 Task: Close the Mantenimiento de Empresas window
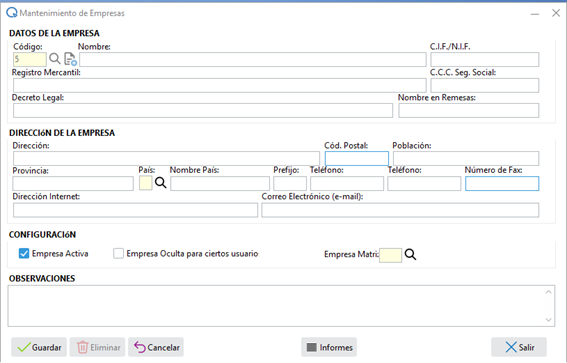[556, 13]
